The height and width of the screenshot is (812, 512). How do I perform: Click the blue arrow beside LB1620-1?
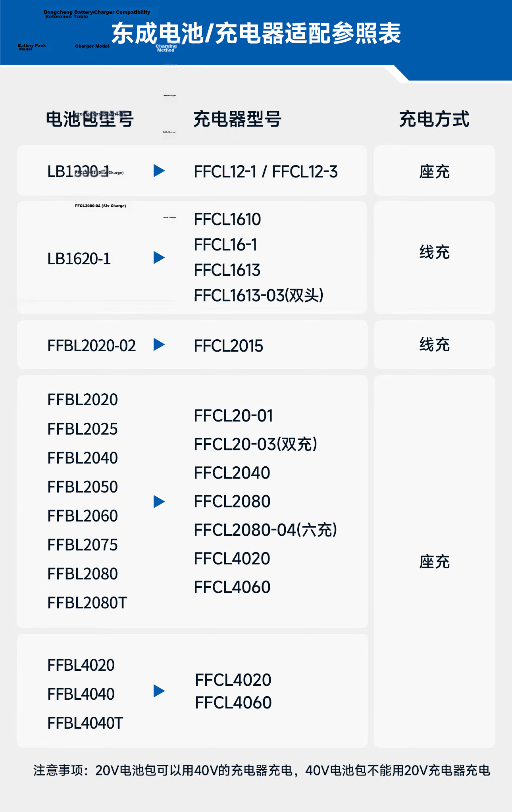click(x=159, y=258)
